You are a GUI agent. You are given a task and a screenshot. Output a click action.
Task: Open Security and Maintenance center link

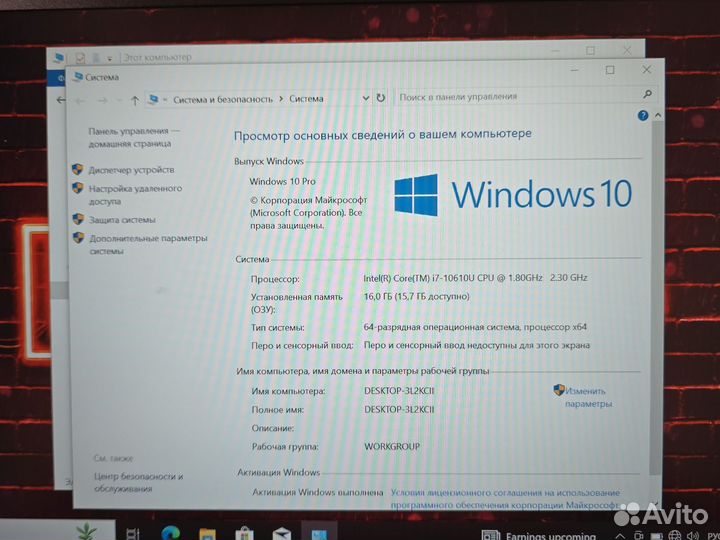pos(138,482)
